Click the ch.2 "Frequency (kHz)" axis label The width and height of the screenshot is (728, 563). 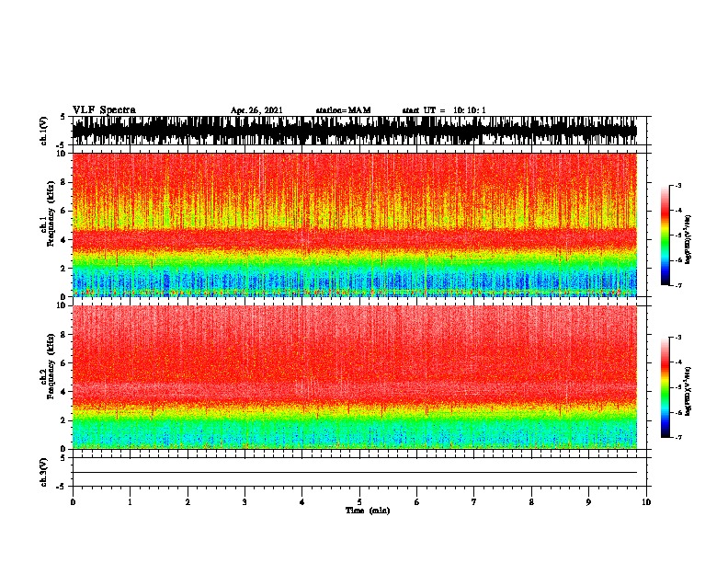51,366
